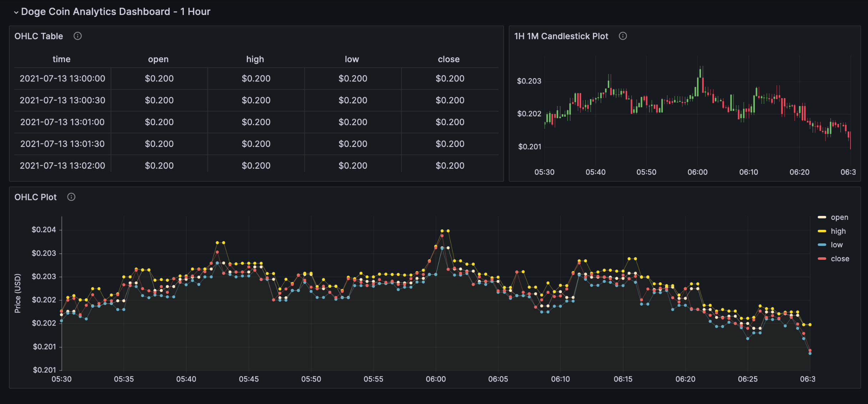
Task: Click the Doge Coin Analytics Dashboard row title
Action: point(116,12)
